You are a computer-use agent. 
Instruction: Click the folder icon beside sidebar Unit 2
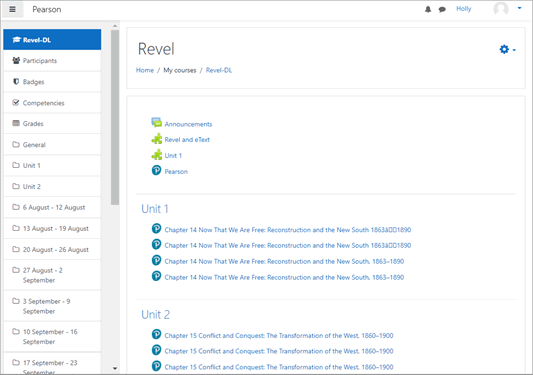tap(16, 186)
